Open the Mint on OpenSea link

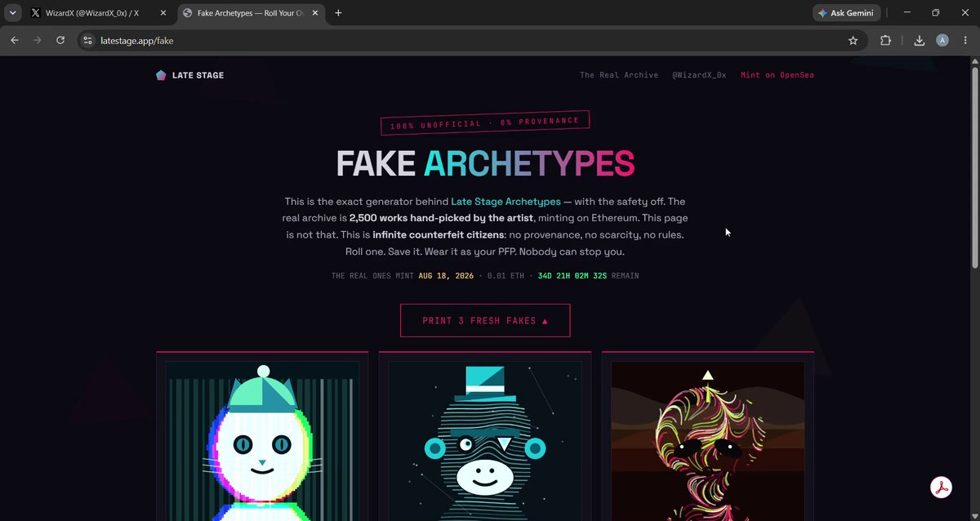tap(777, 75)
